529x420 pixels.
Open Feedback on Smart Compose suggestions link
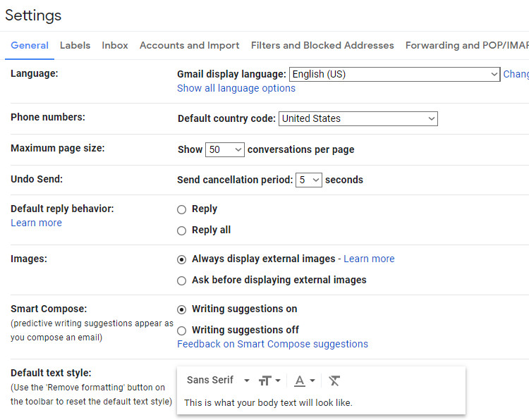tap(272, 344)
